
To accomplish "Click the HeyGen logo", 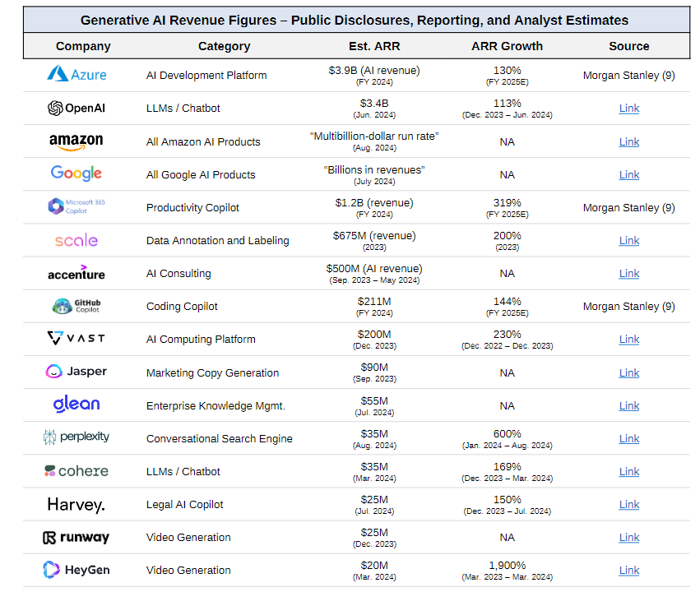I will pyautogui.click(x=76, y=569).
